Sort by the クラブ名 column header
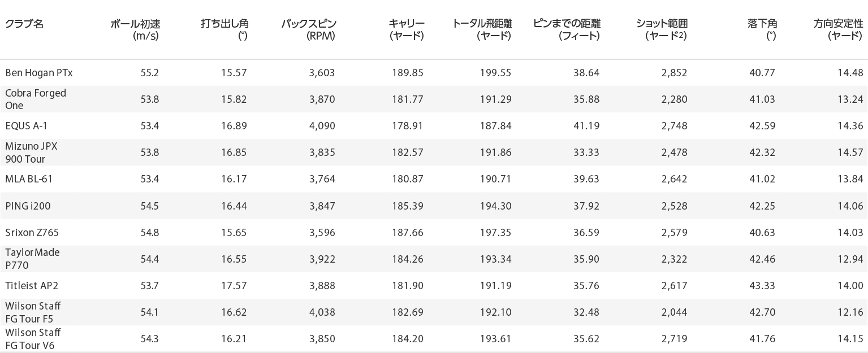 click(x=24, y=24)
